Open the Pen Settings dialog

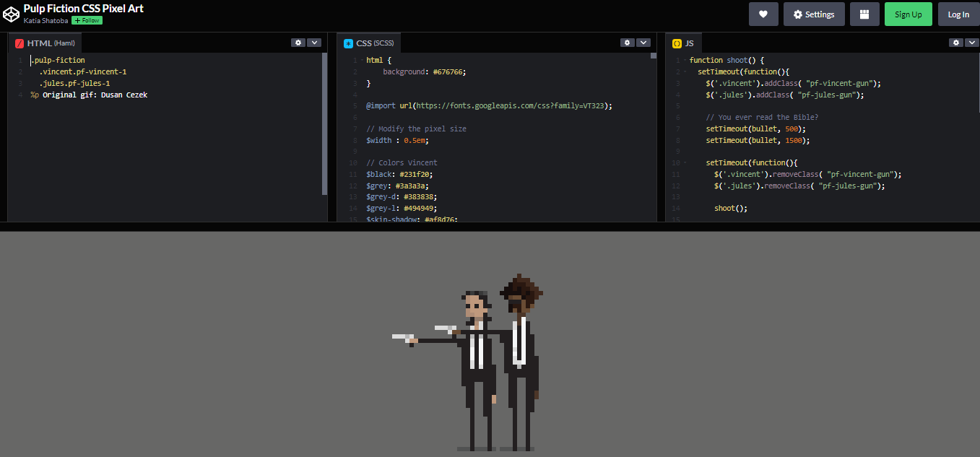[x=814, y=14]
